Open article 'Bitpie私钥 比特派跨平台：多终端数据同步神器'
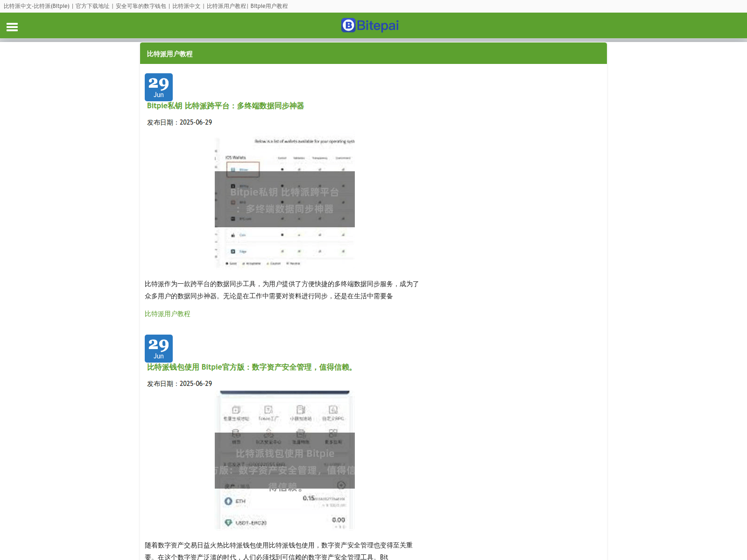The height and width of the screenshot is (560, 747). [226, 106]
